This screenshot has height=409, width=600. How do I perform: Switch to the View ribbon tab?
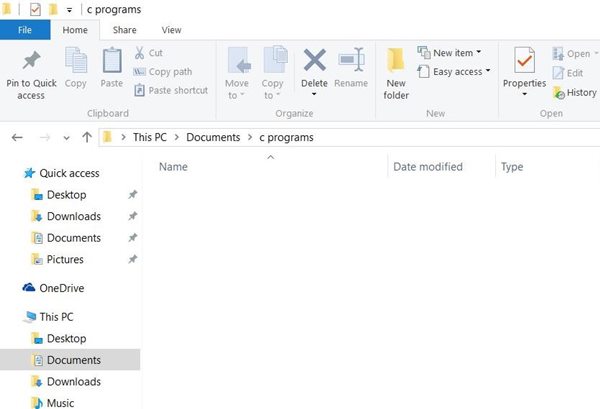pyautogui.click(x=171, y=30)
